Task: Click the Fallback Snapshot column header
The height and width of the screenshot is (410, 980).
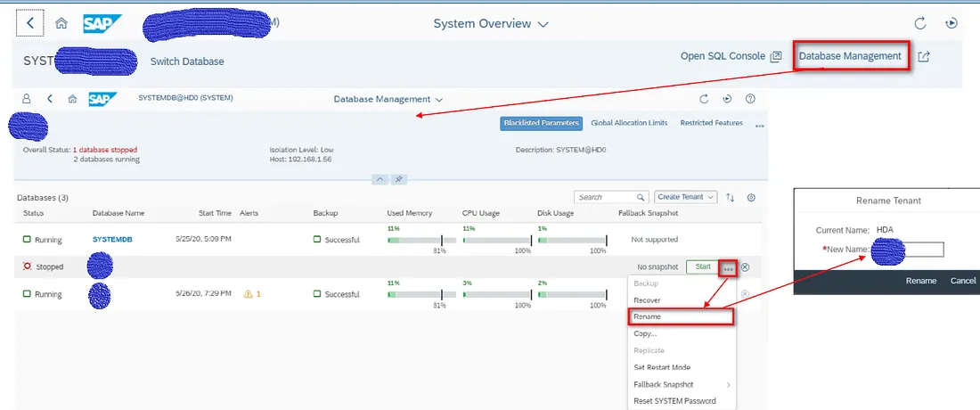Action: coord(648,213)
